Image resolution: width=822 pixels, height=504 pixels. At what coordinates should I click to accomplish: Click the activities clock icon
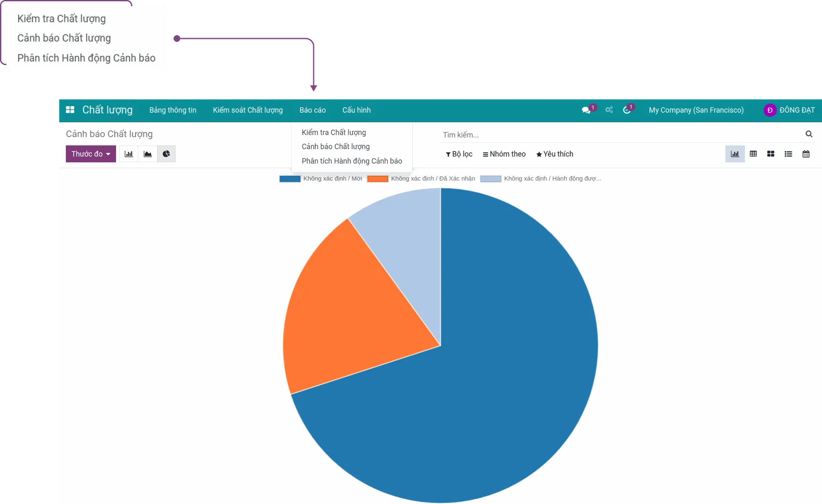(626, 110)
